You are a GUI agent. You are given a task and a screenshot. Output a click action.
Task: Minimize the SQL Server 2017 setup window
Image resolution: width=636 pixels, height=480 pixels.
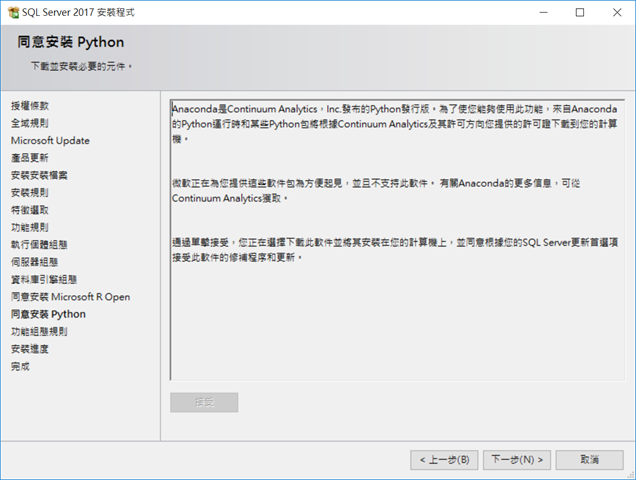pos(544,13)
